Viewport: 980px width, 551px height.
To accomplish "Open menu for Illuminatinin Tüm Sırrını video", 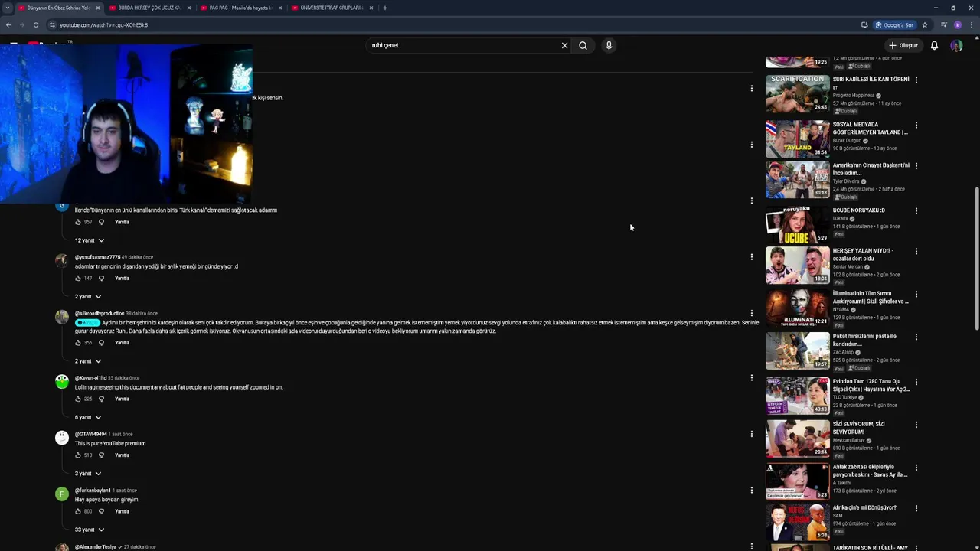I will (916, 294).
